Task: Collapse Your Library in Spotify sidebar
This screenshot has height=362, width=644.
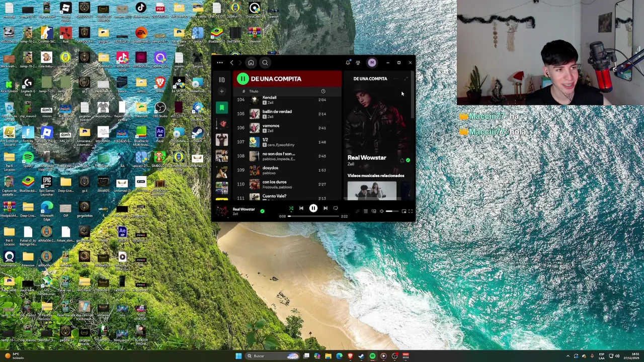Action: (x=221, y=79)
